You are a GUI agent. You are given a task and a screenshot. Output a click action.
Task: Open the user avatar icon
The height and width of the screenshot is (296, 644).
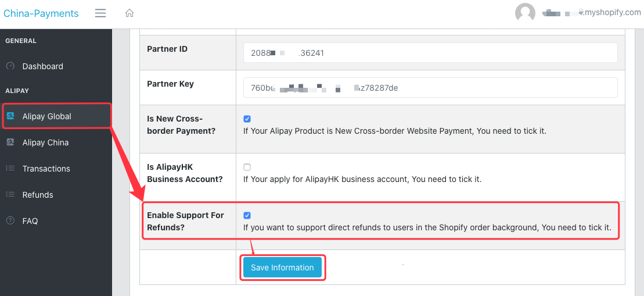(526, 13)
